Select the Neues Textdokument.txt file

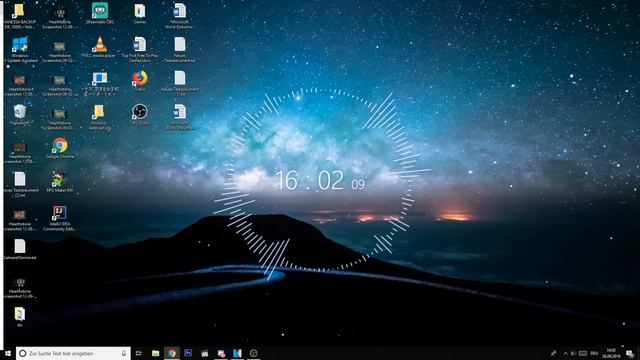(180, 50)
